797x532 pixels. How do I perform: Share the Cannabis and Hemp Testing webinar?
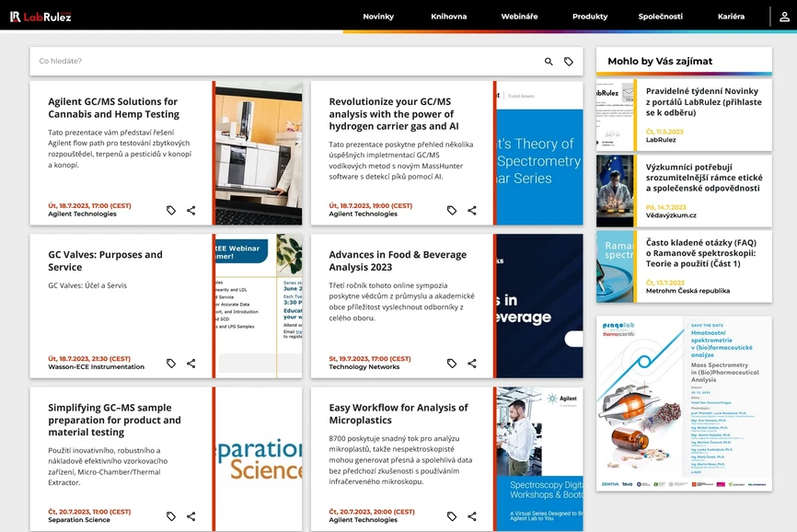191,211
